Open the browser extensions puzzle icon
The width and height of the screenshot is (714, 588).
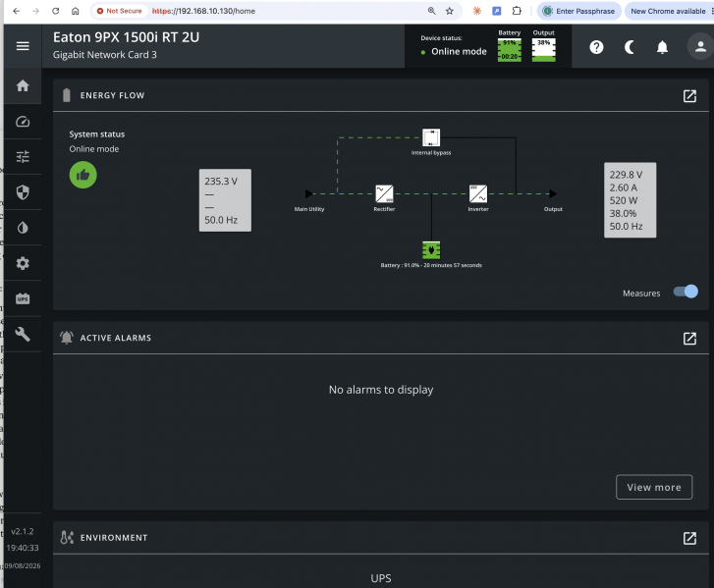(x=517, y=11)
